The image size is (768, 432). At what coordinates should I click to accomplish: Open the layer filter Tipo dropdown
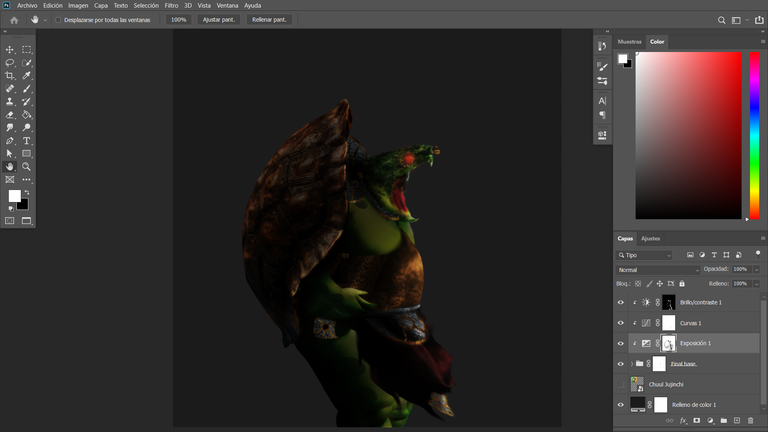[644, 255]
